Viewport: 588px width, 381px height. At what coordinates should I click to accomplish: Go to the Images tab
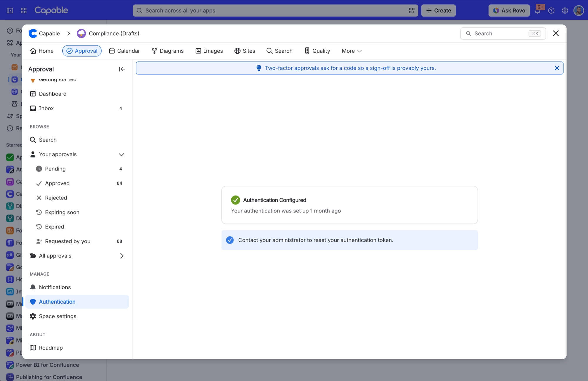pos(209,51)
